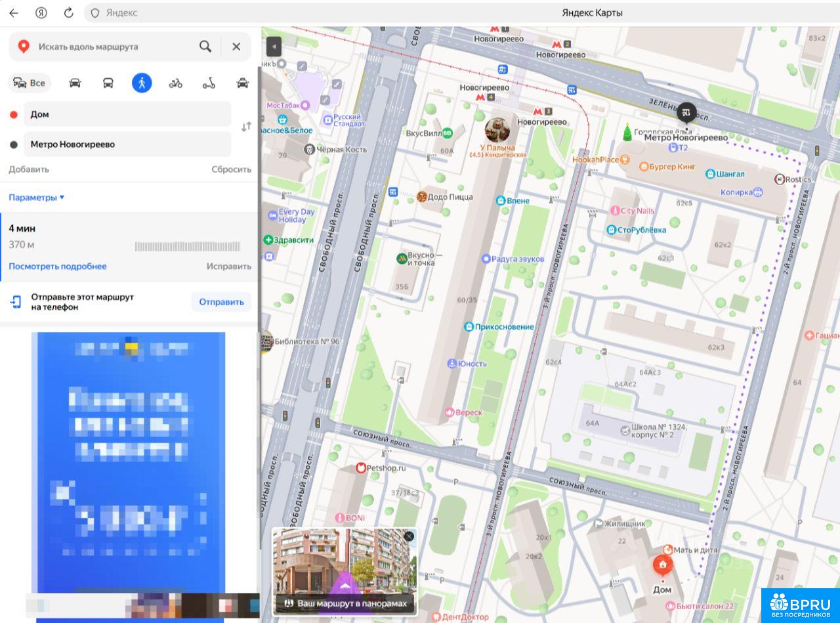Screen dimensions: 840x623
Task: Select the ВкусВилл store icon
Action: 448,133
